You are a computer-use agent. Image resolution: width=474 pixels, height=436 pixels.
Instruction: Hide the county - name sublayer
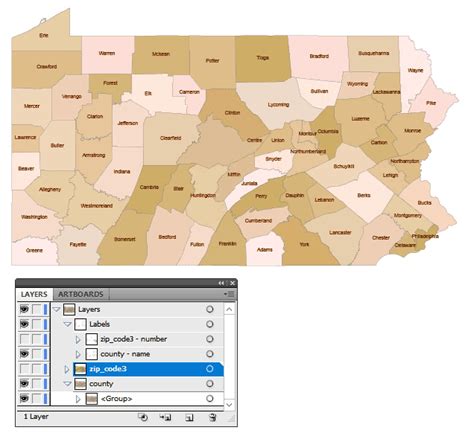24,354
